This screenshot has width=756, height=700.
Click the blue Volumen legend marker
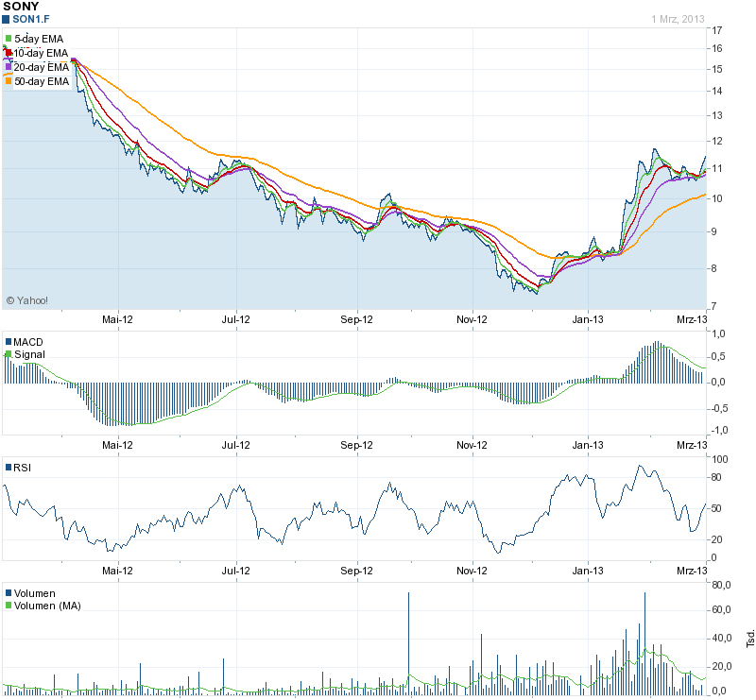(x=9, y=593)
